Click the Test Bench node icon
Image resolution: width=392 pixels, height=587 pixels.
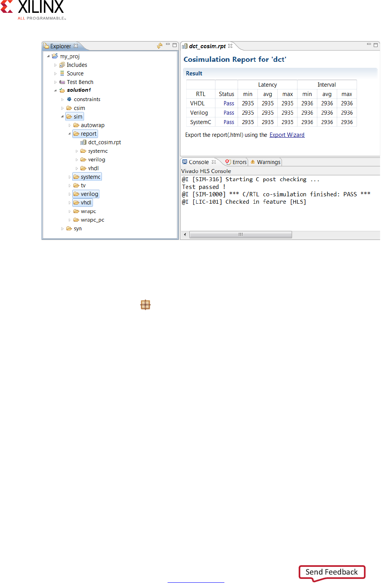(x=62, y=82)
